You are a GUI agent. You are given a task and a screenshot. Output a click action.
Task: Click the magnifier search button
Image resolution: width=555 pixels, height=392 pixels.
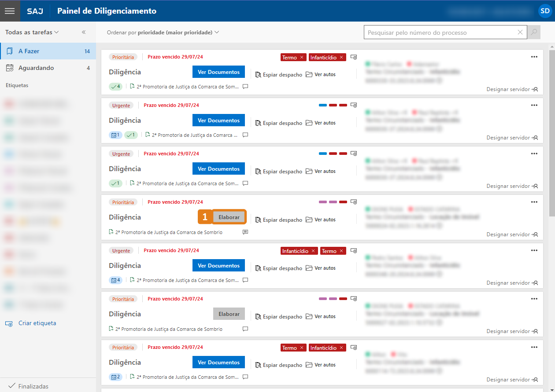point(534,32)
